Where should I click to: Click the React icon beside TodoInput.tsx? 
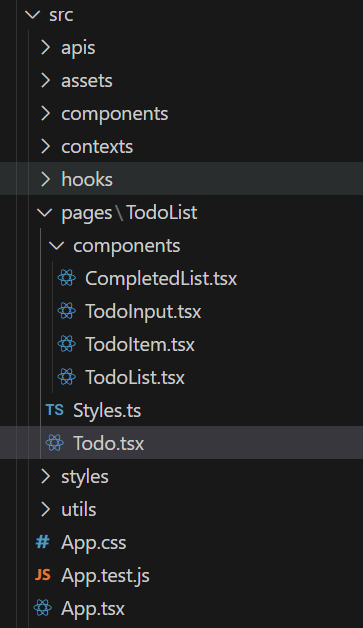pyautogui.click(x=67, y=311)
